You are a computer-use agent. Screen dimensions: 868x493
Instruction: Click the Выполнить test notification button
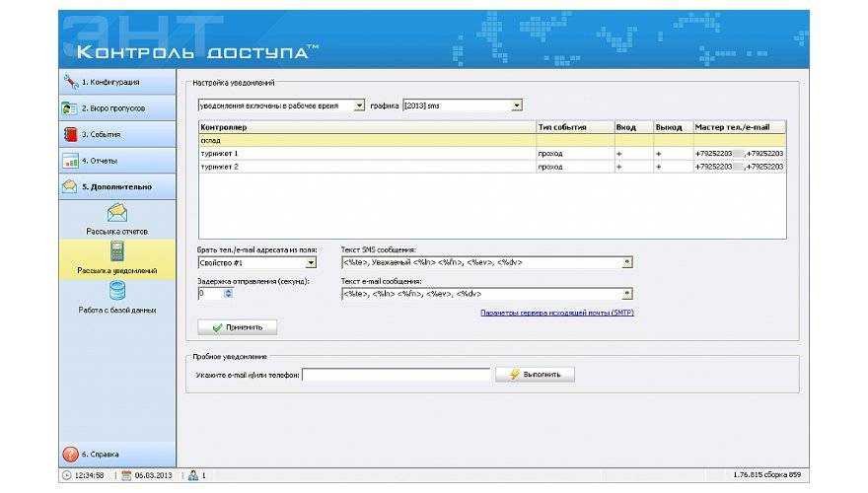pyautogui.click(x=535, y=375)
